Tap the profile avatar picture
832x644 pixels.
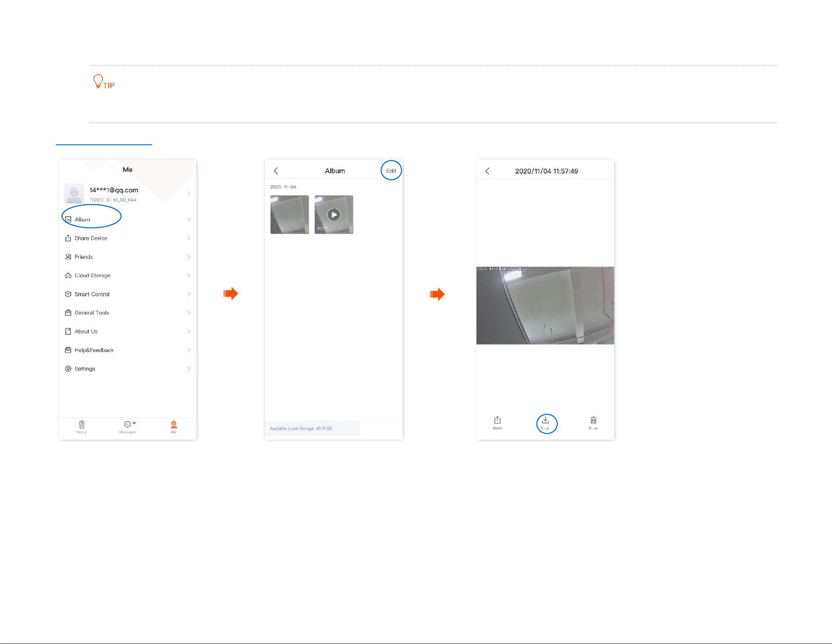tap(74, 194)
